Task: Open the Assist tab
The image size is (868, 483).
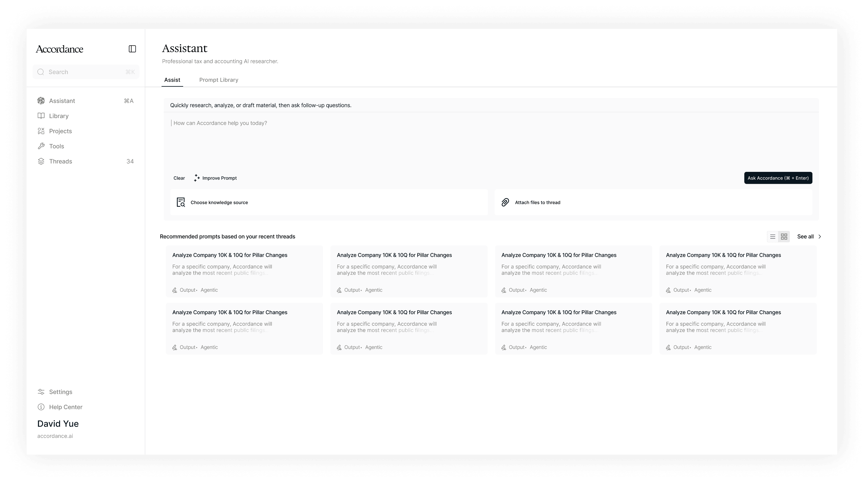Action: (x=172, y=80)
